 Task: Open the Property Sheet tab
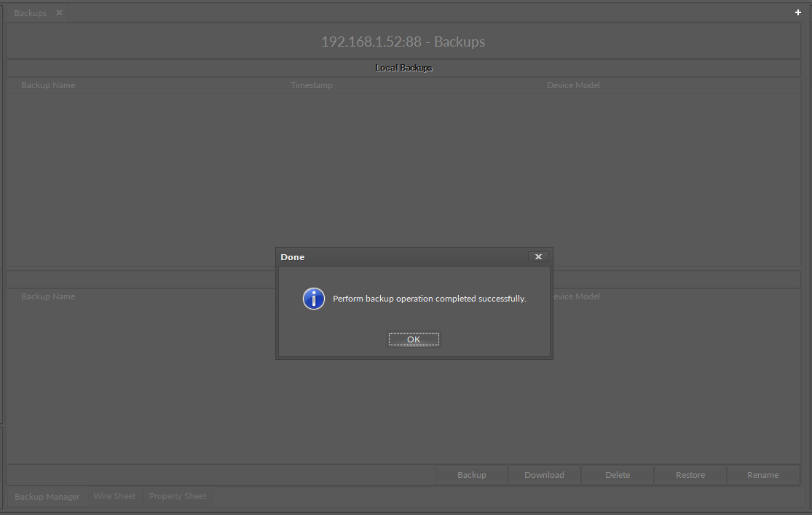click(178, 496)
